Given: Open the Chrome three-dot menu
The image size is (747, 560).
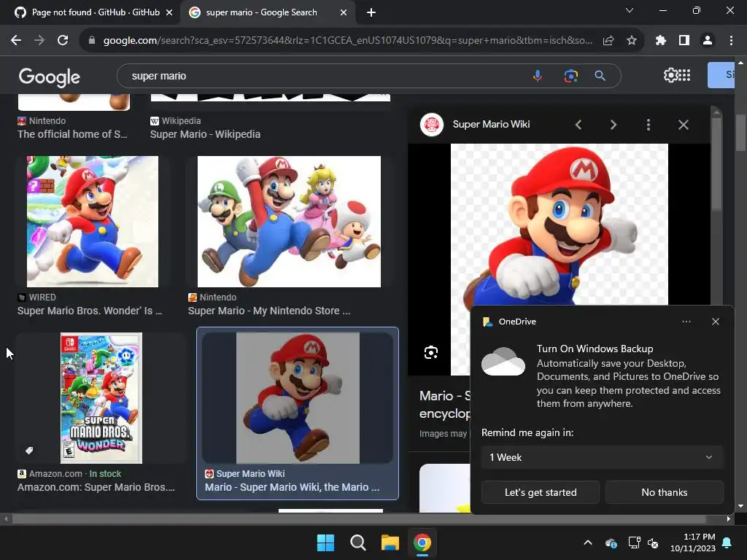Looking at the screenshot, I should pos(731,41).
